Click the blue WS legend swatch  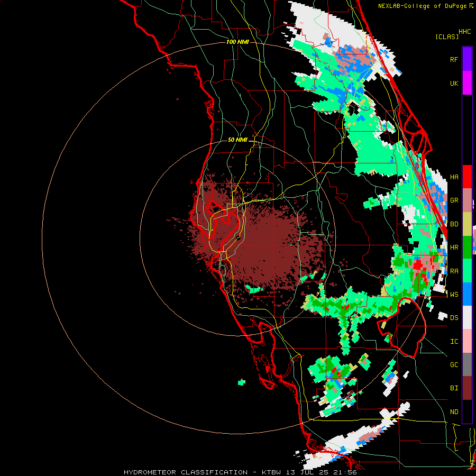click(x=467, y=294)
